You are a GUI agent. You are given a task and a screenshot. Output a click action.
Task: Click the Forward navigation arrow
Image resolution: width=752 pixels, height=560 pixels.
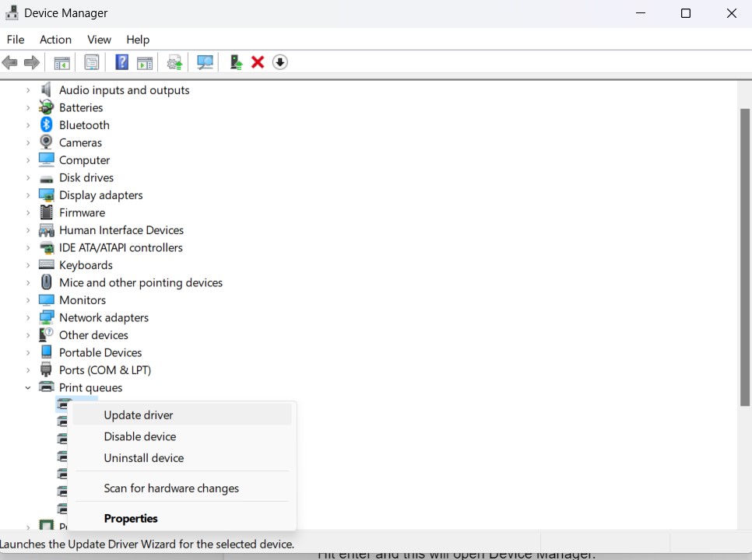[31, 62]
